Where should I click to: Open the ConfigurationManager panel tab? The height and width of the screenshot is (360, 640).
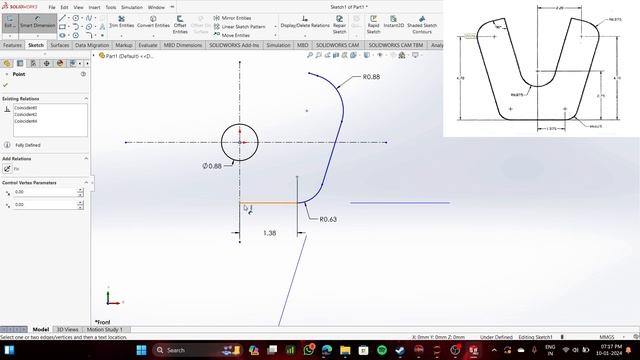pos(33,63)
